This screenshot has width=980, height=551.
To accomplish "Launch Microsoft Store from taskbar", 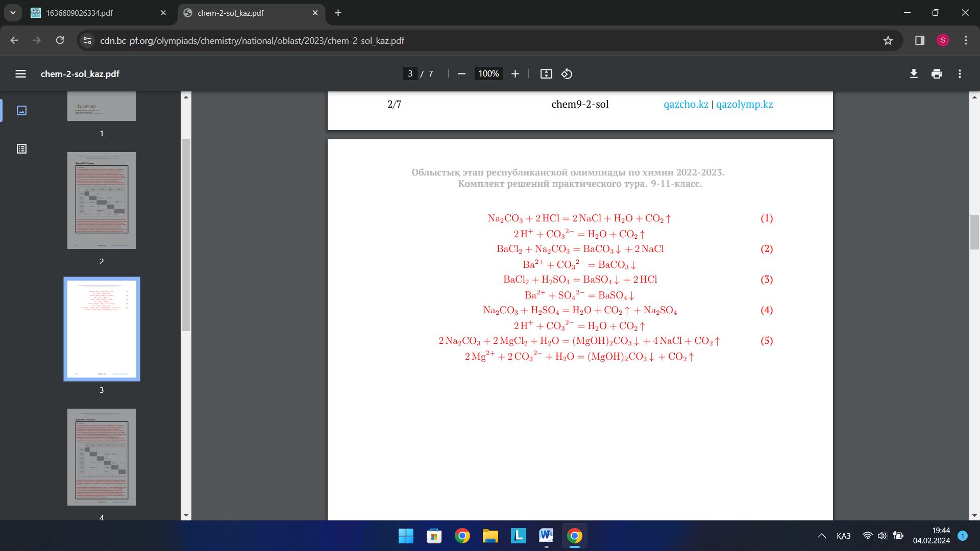I will tap(434, 536).
